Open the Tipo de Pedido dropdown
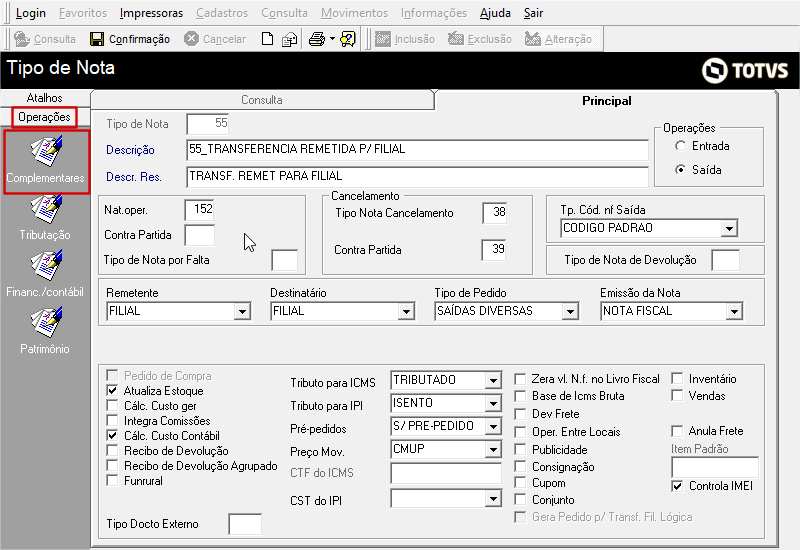Viewport: 800px width, 550px height. pyautogui.click(x=570, y=311)
